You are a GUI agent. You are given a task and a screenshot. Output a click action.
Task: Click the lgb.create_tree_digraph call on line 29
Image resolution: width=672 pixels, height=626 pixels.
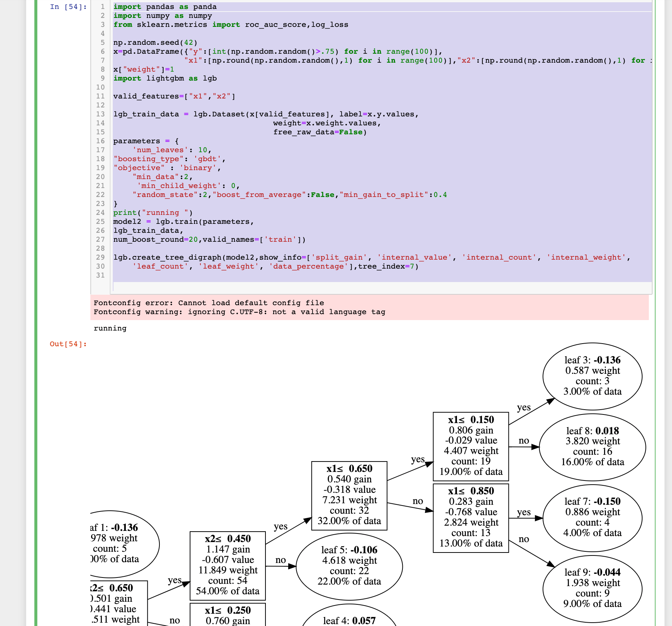point(372,257)
